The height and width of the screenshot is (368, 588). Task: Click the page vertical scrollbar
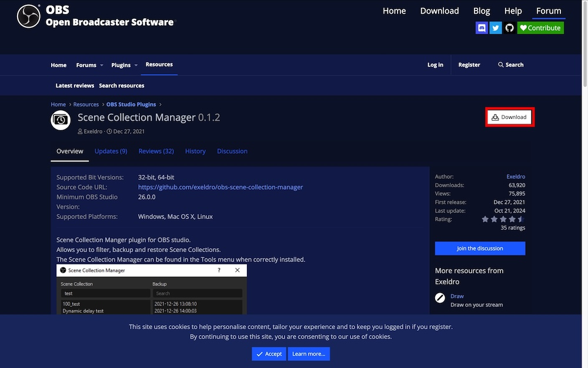click(584, 45)
